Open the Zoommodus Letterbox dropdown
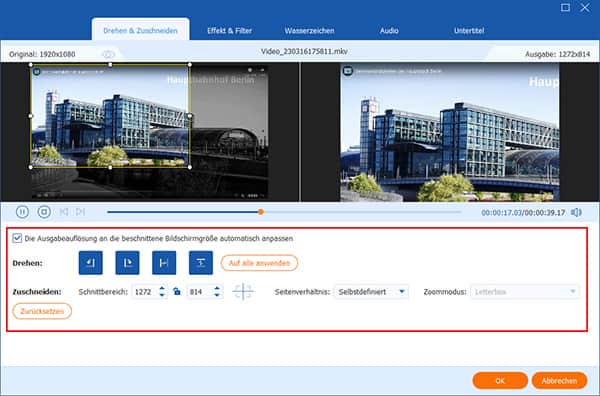This screenshot has height=396, width=600. point(525,292)
